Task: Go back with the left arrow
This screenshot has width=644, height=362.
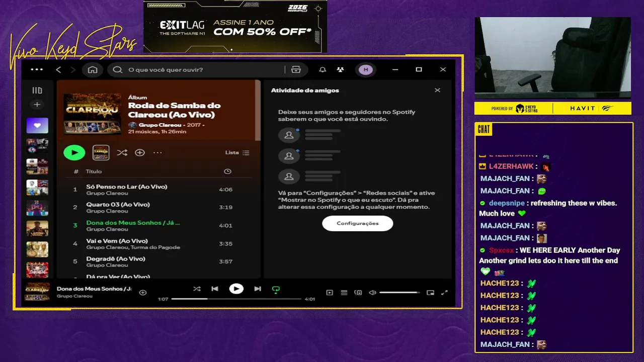Action: coord(58,69)
